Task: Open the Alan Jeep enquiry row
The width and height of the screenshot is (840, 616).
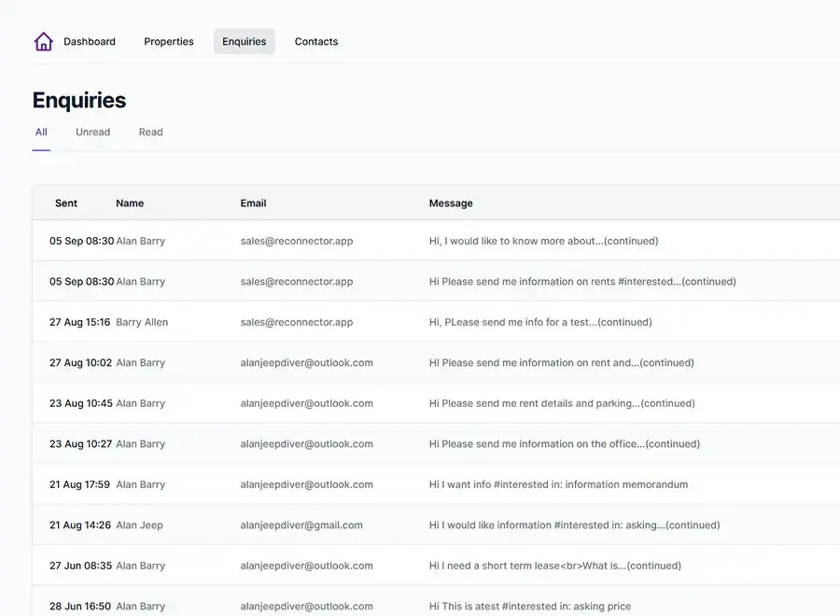Action: tap(139, 525)
